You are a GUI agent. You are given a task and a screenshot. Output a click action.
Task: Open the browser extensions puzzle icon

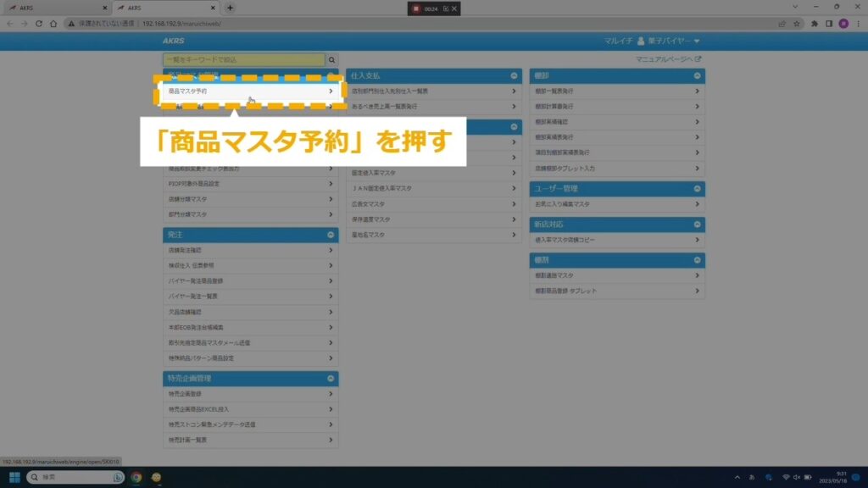815,24
